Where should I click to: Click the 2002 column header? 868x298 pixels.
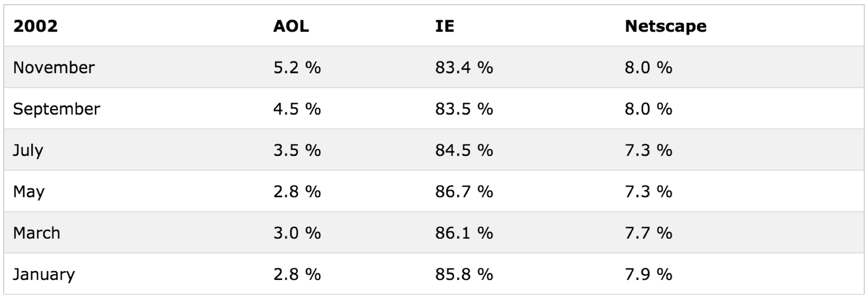(36, 26)
